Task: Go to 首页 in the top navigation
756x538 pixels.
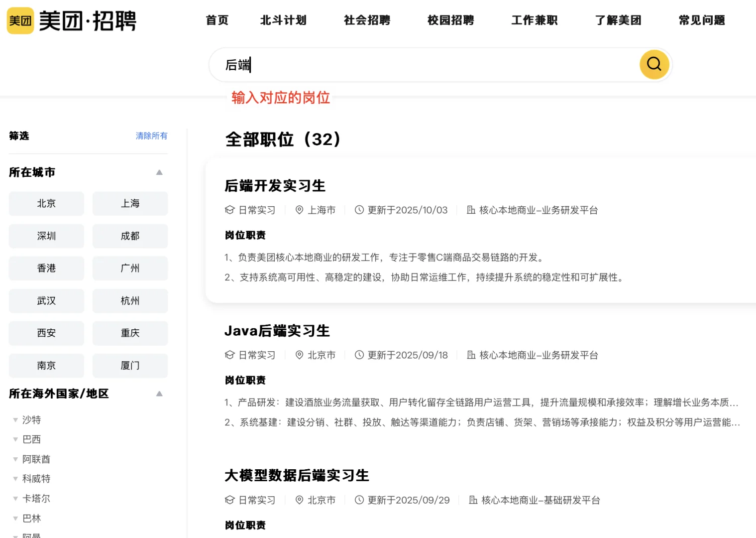Action: click(217, 20)
